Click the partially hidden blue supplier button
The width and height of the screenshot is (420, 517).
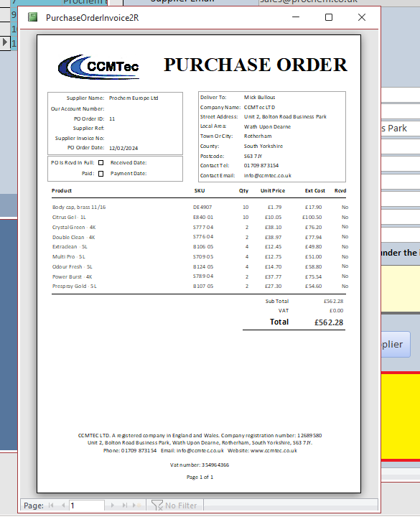pyautogui.click(x=396, y=344)
